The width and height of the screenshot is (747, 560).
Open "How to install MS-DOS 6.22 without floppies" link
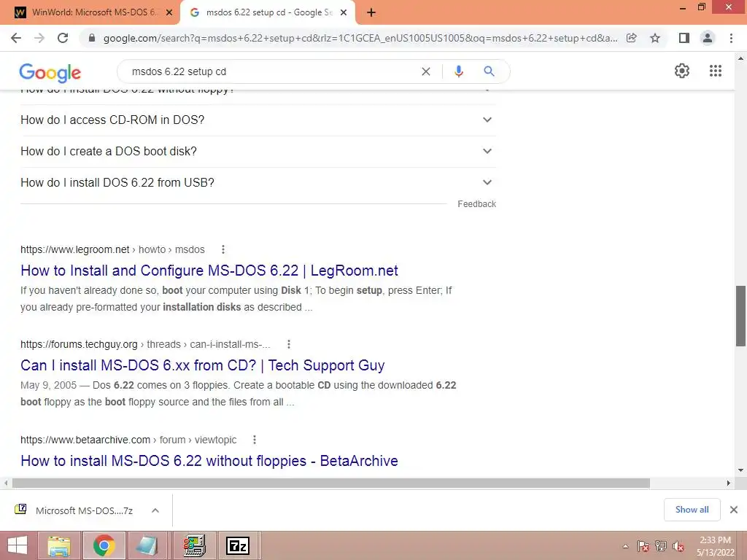coord(209,461)
